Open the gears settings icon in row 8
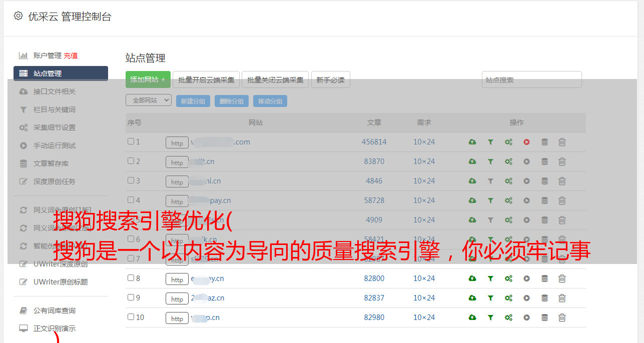 [x=508, y=278]
